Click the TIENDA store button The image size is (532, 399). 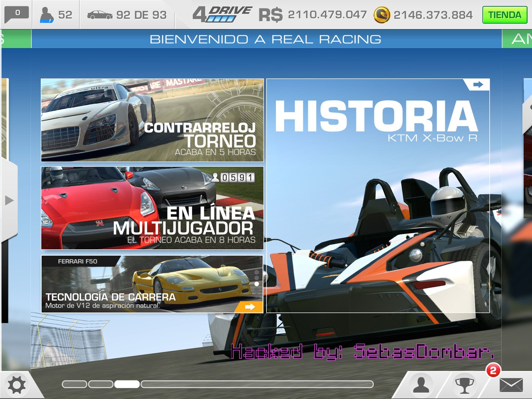(504, 15)
